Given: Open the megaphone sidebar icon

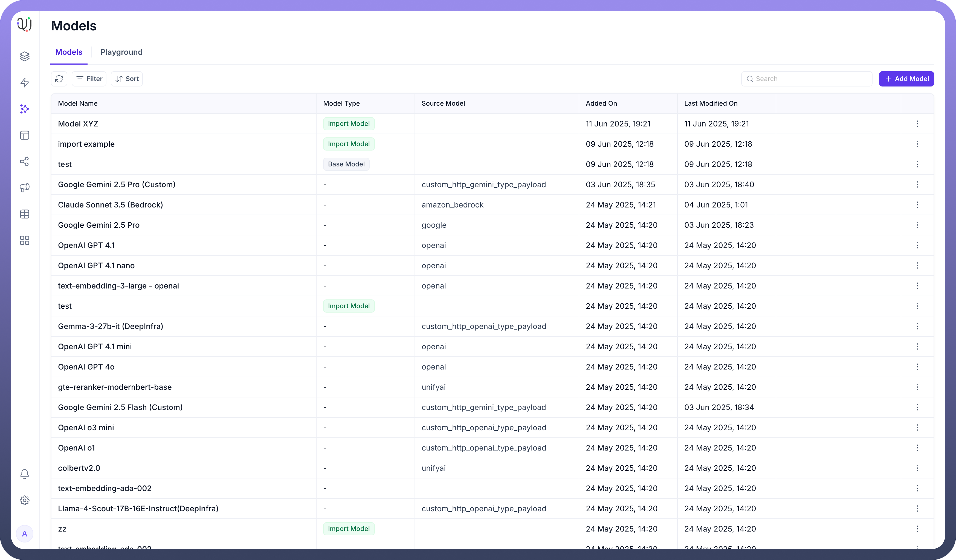Looking at the screenshot, I should (x=25, y=188).
